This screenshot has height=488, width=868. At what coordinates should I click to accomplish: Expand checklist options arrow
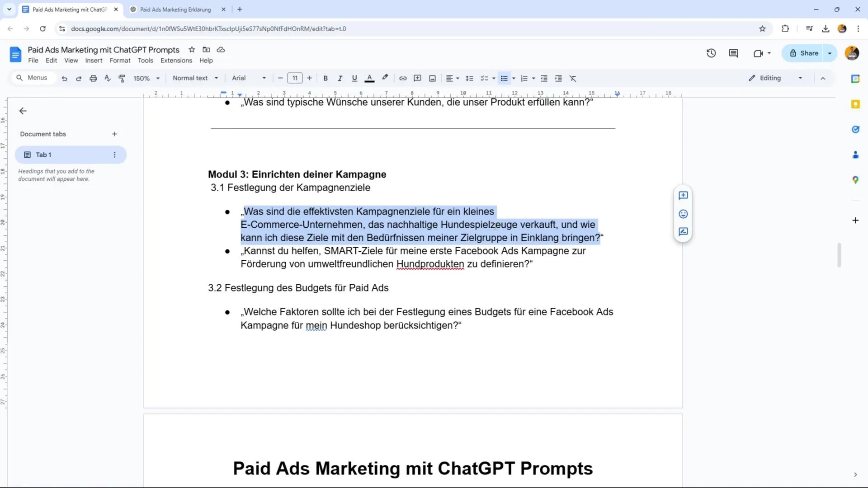click(494, 78)
